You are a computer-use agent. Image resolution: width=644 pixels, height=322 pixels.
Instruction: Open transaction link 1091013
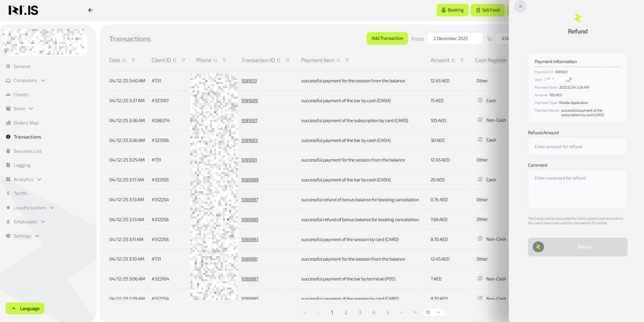pyautogui.click(x=249, y=81)
